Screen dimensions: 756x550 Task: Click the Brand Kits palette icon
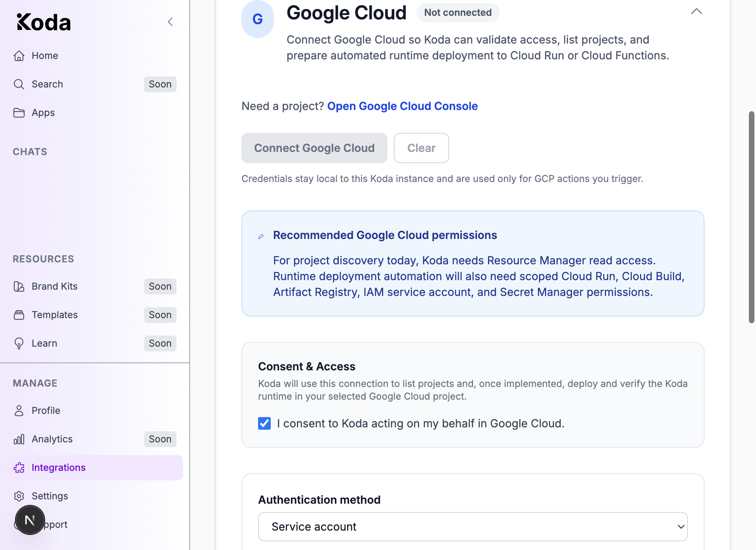19,286
